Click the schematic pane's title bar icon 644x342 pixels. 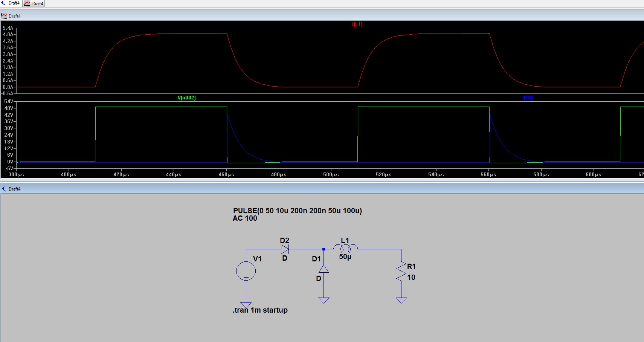coord(4,189)
